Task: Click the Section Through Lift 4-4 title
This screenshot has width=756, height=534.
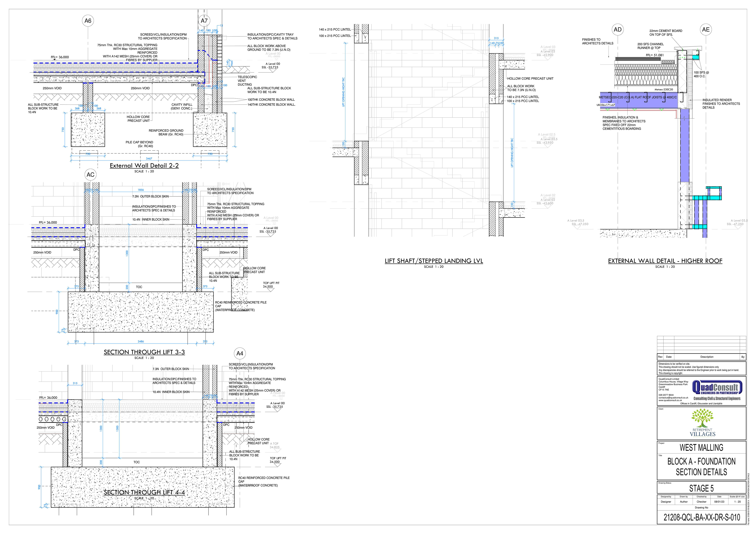Action: click(144, 492)
